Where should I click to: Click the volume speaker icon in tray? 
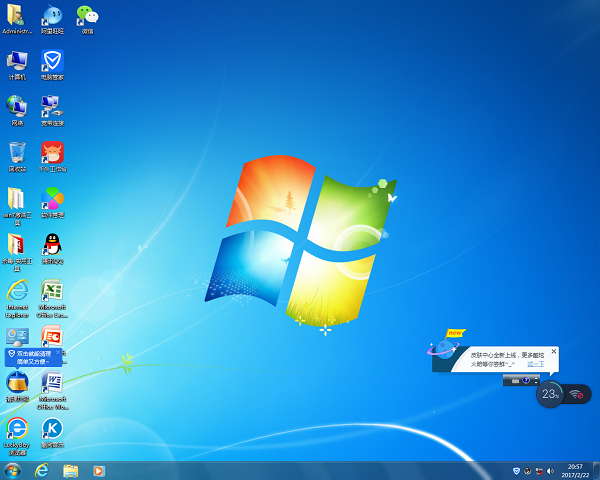(550, 470)
